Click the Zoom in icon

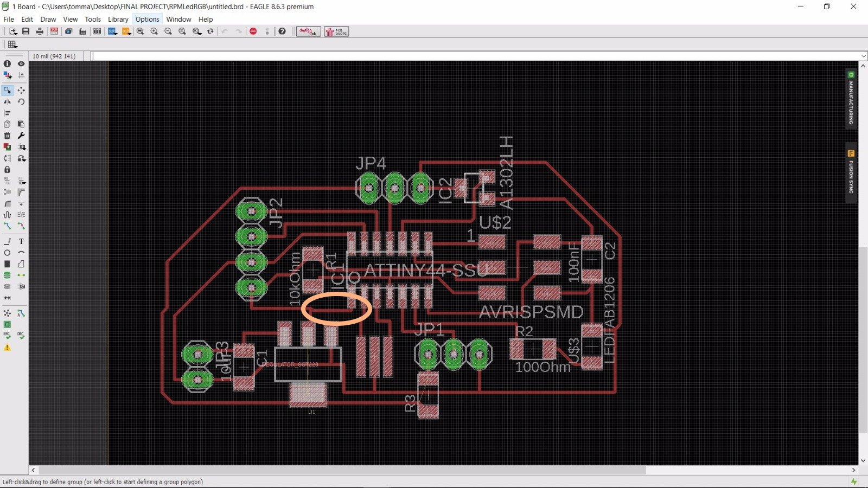point(154,31)
